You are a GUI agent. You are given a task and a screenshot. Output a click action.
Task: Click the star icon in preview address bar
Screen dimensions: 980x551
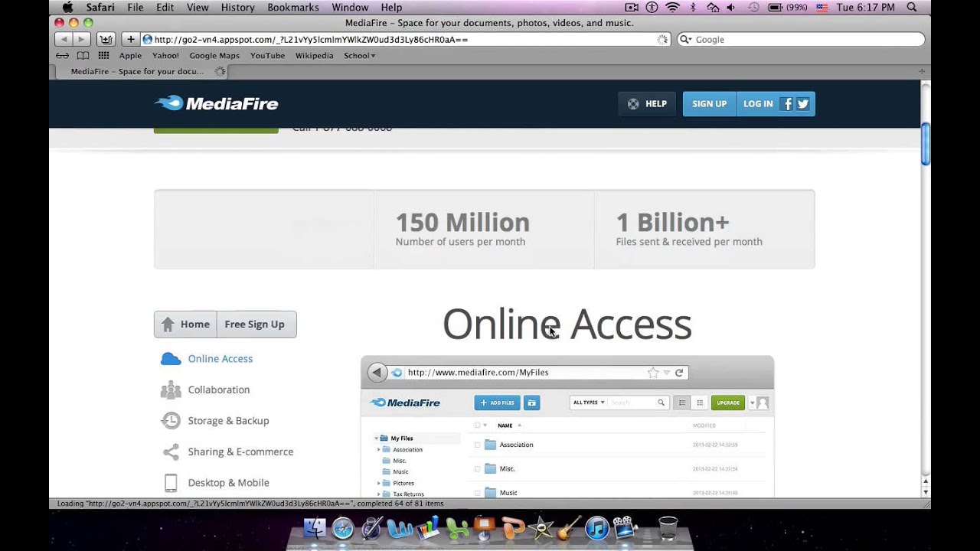(x=653, y=373)
